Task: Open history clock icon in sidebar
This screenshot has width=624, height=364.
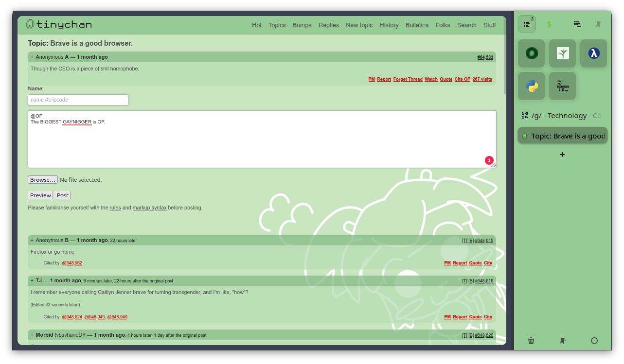Action: (594, 341)
